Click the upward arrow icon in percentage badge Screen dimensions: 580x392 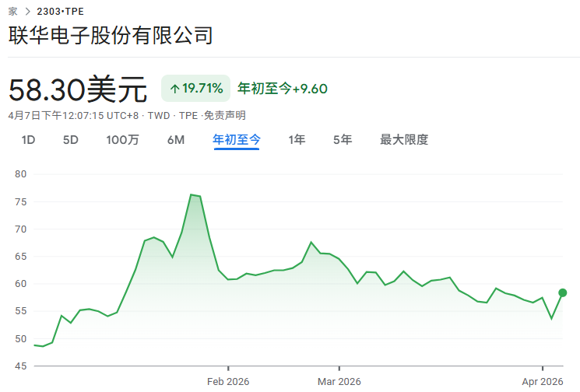[174, 89]
